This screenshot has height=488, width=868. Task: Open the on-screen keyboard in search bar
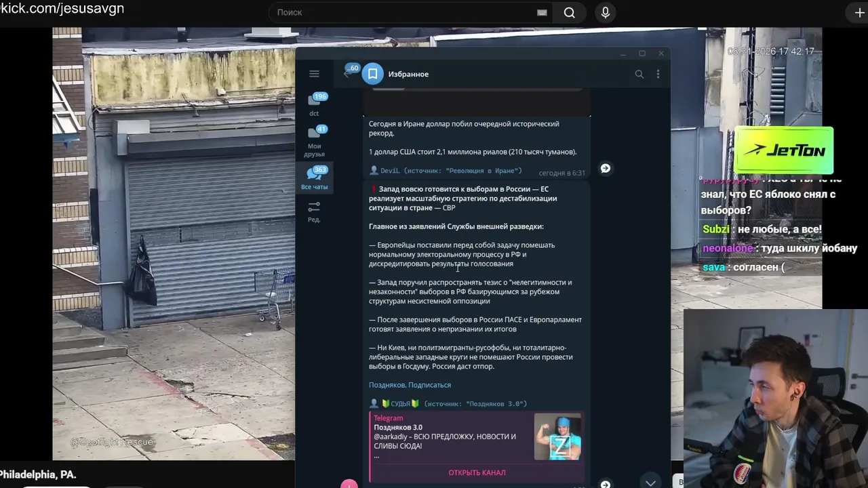(x=542, y=12)
